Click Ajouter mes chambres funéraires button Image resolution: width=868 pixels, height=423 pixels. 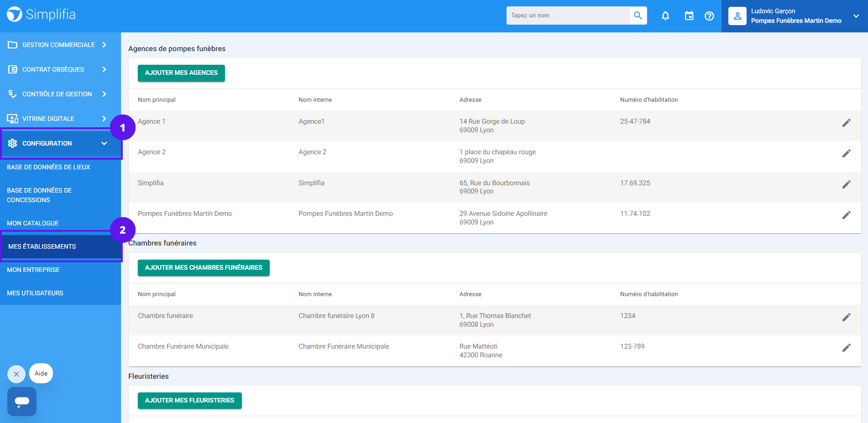click(204, 268)
